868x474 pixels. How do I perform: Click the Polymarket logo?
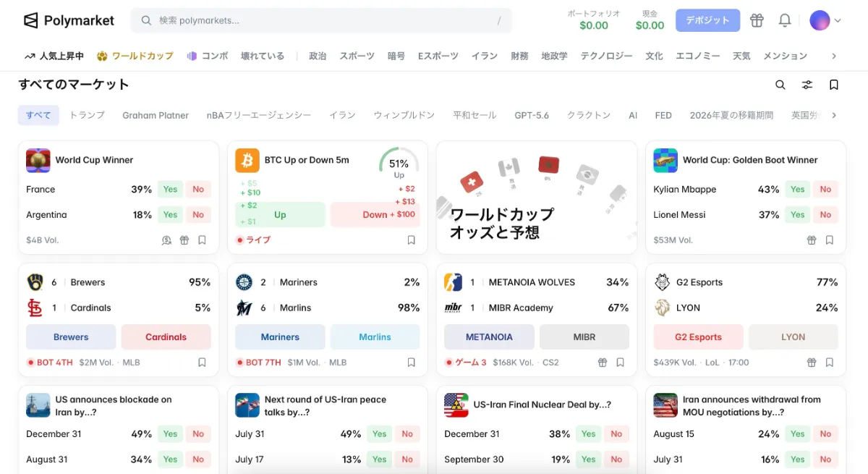pos(69,20)
